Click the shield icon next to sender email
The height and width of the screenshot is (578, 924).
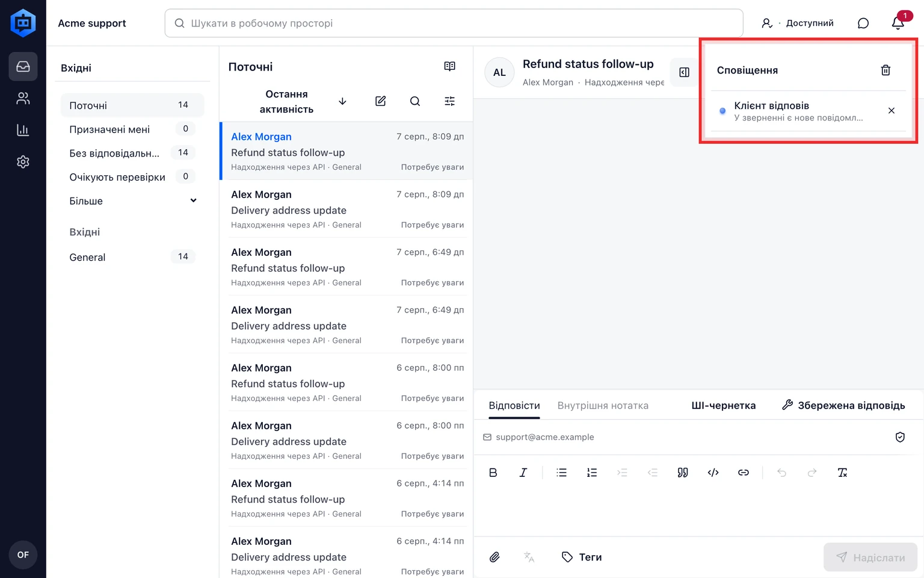900,437
